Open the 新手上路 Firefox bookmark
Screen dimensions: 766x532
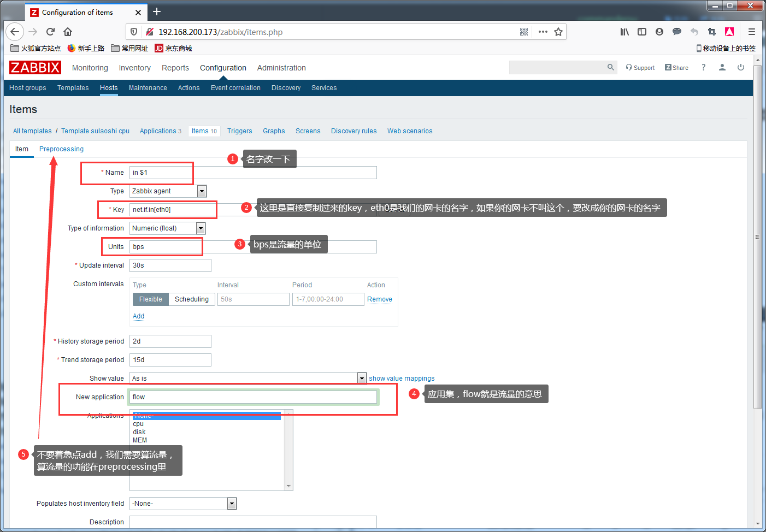(86, 48)
